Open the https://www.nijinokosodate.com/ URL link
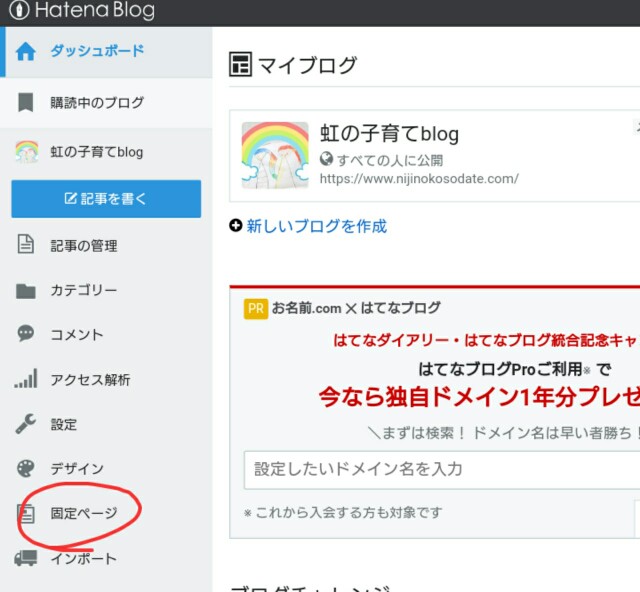Viewport: 640px width, 592px height. (419, 179)
